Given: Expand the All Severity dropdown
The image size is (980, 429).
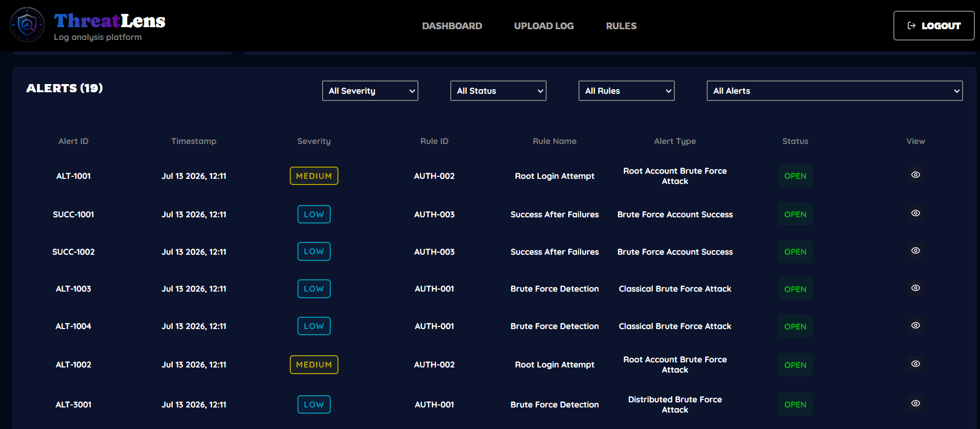Looking at the screenshot, I should (x=370, y=91).
